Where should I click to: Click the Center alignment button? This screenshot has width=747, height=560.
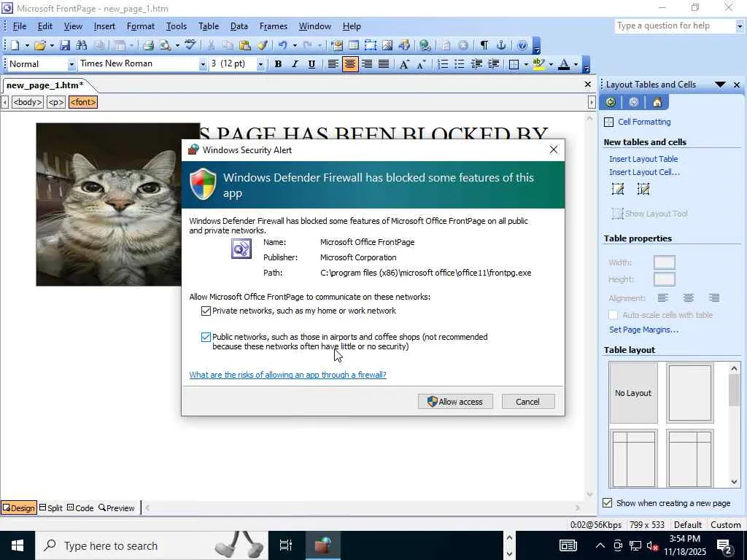tap(350, 64)
